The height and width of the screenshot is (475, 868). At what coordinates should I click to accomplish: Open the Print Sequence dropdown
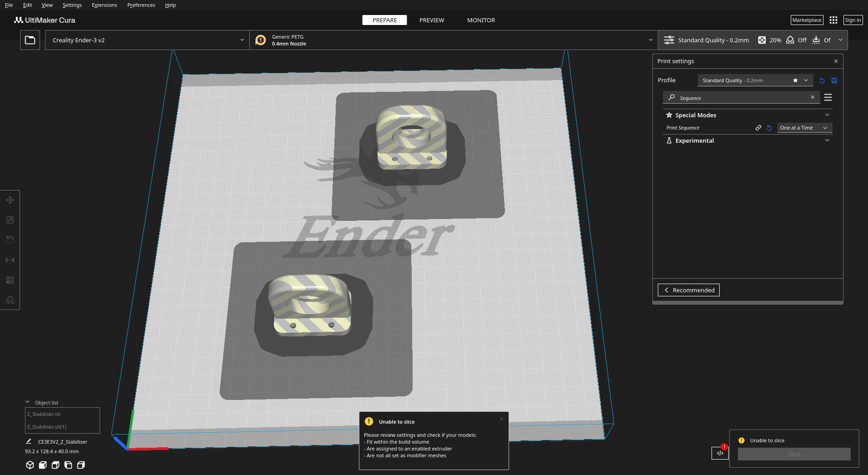pyautogui.click(x=803, y=128)
